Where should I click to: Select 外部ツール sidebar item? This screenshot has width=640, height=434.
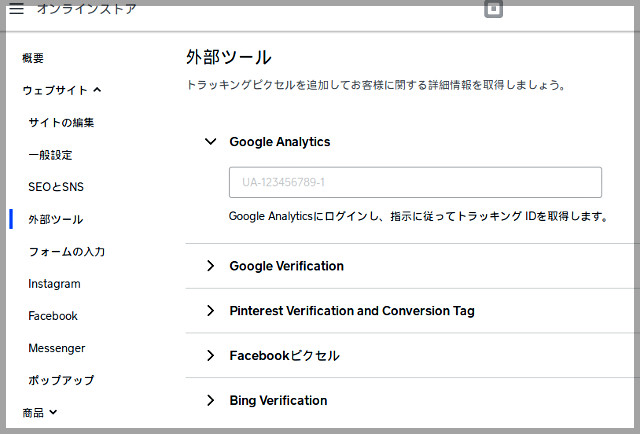(56, 219)
